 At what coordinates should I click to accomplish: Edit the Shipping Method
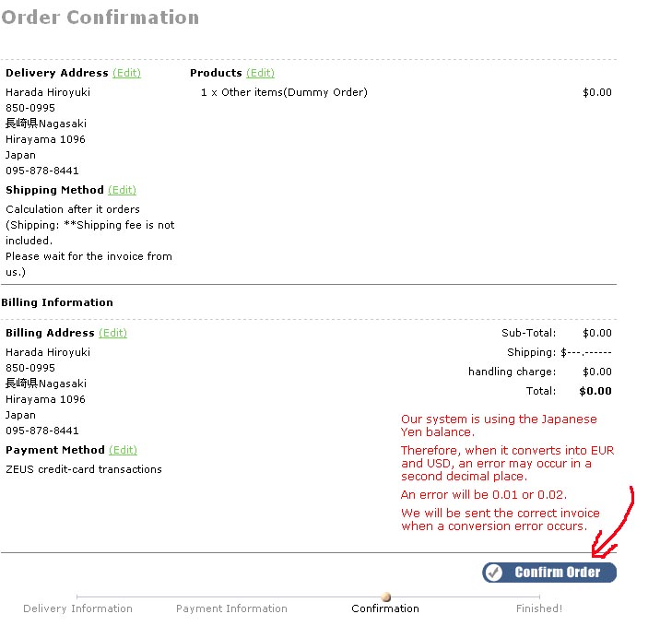tap(122, 190)
